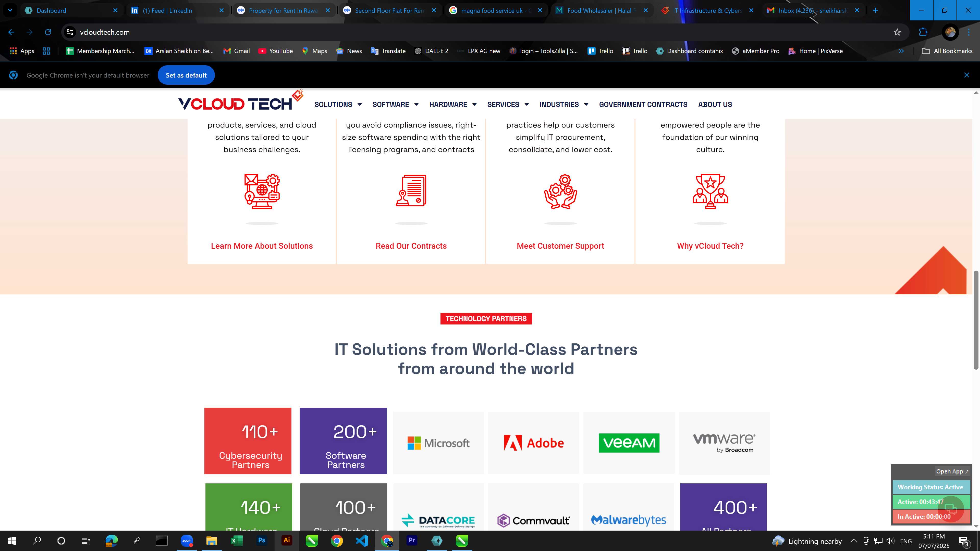980x551 pixels.
Task: Click the trophy with people icon
Action: [710, 191]
